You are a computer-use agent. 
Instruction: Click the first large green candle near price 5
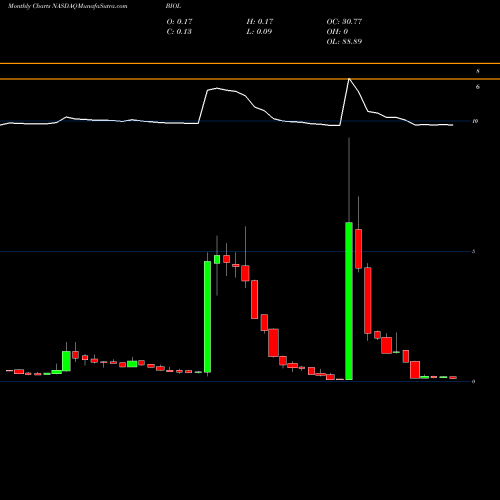(x=207, y=317)
